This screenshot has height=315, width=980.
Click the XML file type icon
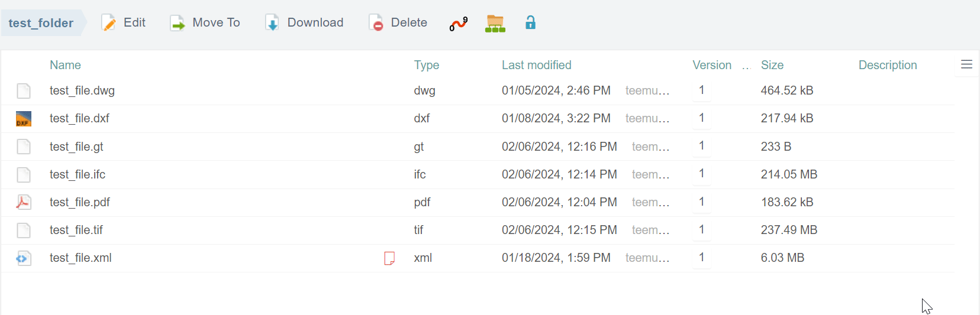(24, 258)
